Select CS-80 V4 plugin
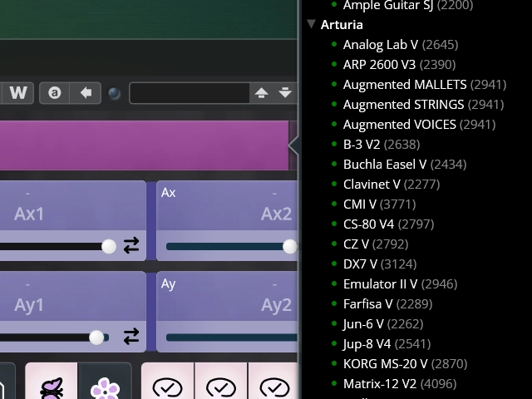The height and width of the screenshot is (399, 532). coord(388,224)
